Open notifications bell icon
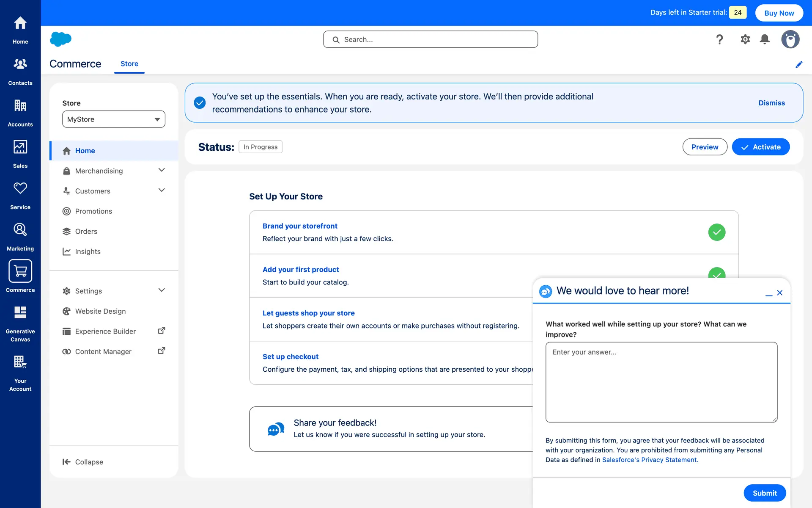812x508 pixels. 765,39
